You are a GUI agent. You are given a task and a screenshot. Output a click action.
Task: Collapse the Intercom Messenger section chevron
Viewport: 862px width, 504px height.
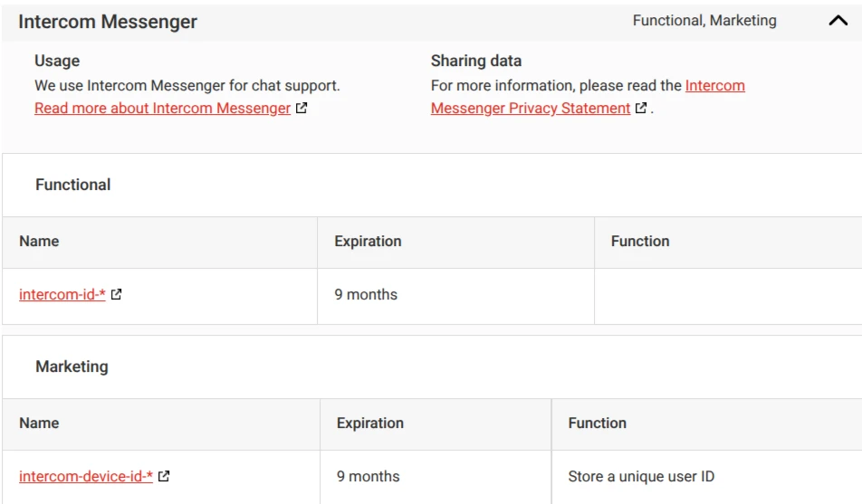[838, 21]
